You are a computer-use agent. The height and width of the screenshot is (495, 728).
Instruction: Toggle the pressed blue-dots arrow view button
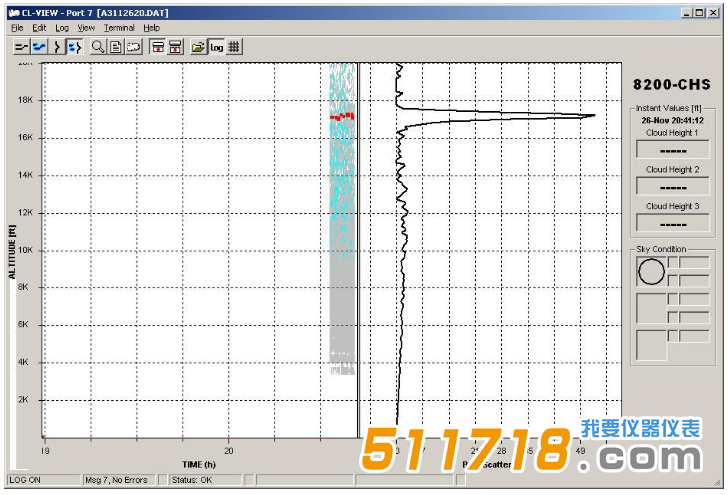[74, 47]
